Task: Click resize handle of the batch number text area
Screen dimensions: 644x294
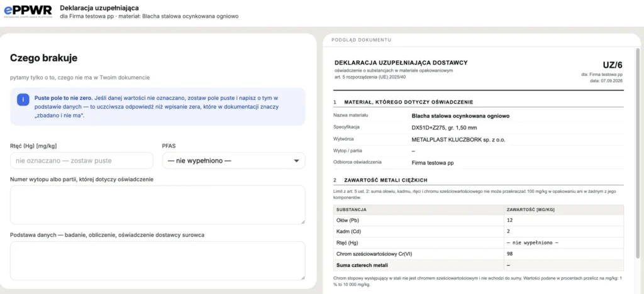Action: (303, 222)
